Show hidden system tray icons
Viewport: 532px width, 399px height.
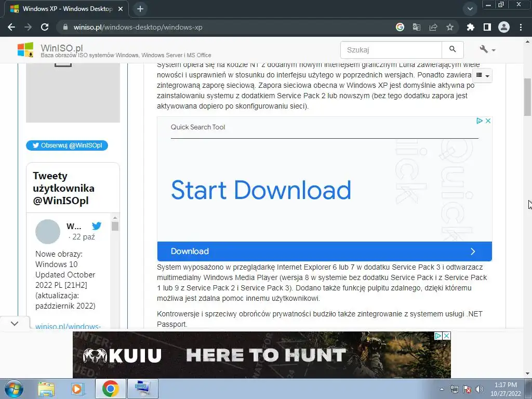[x=442, y=389]
